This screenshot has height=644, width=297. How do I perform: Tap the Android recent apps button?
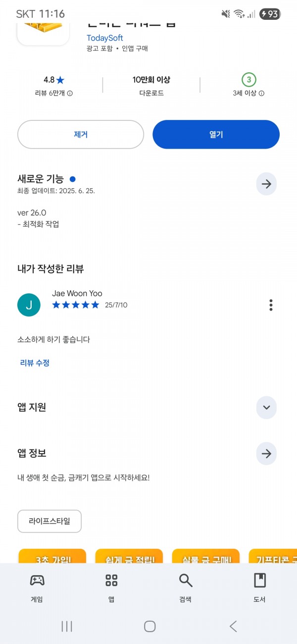coord(67,626)
